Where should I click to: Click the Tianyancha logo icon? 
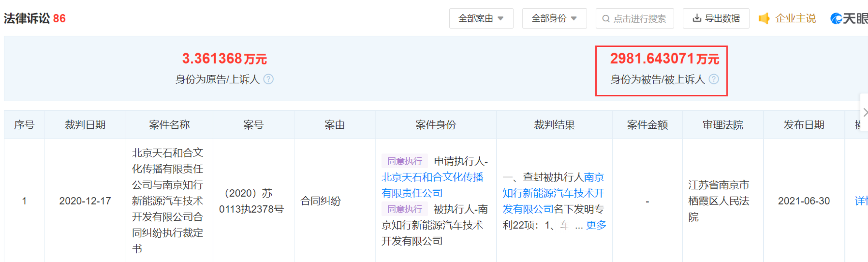tap(836, 18)
